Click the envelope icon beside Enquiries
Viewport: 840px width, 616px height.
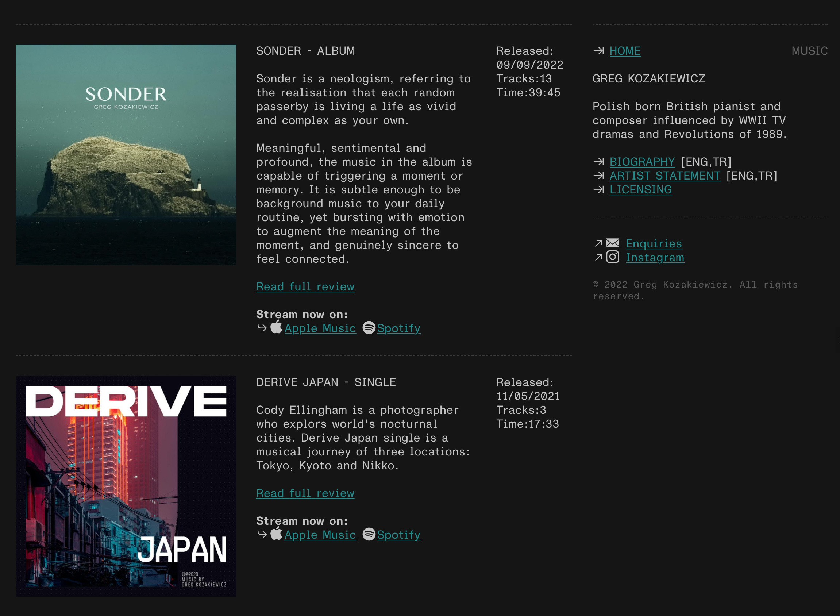pos(613,243)
